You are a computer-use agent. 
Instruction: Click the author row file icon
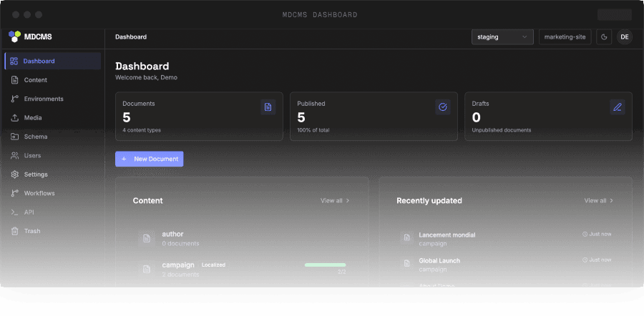pos(147,239)
